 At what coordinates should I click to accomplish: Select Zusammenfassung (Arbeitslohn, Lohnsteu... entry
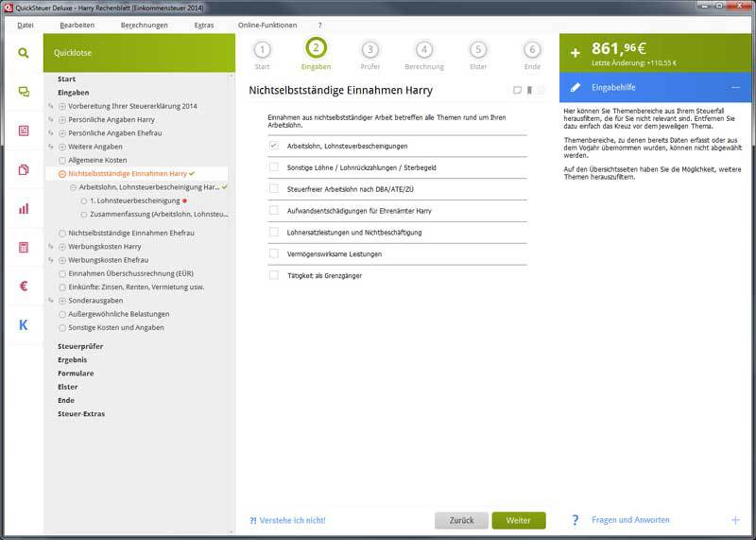[x=159, y=215]
